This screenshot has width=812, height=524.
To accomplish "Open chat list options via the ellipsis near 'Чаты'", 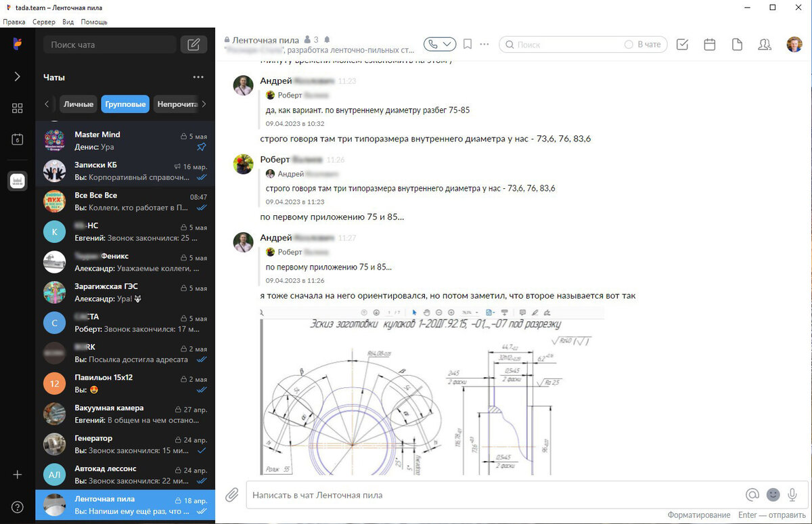I will coord(198,77).
